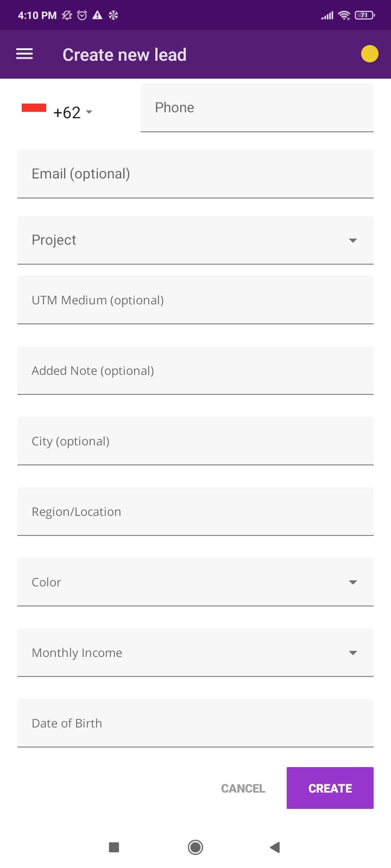Screen dimensions: 391x868
Task: Tap the yellow status circle icon
Action: coord(369,54)
